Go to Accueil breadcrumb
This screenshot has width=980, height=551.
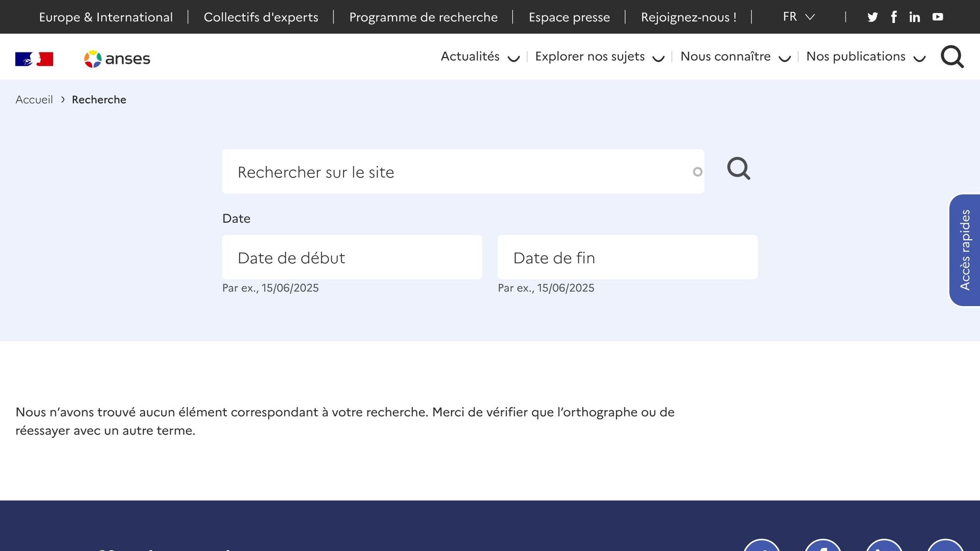click(34, 99)
